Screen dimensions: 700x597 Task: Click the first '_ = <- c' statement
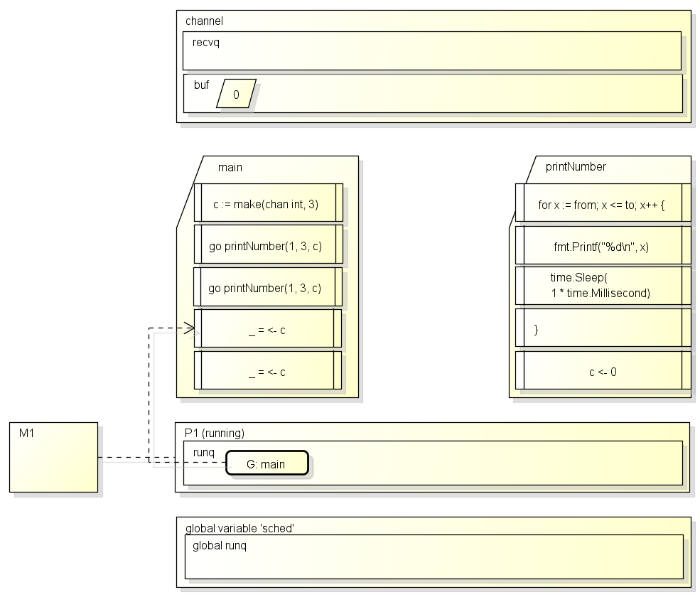coord(267,328)
